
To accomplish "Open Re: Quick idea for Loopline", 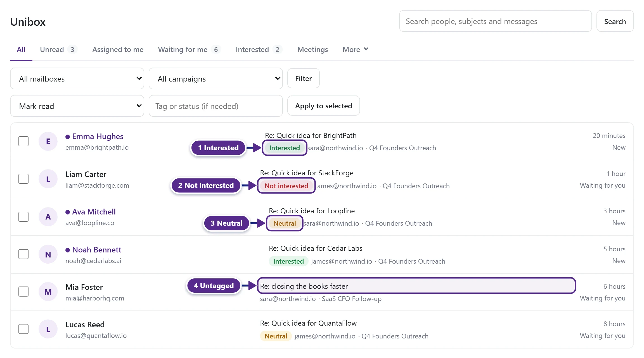I will (x=312, y=211).
